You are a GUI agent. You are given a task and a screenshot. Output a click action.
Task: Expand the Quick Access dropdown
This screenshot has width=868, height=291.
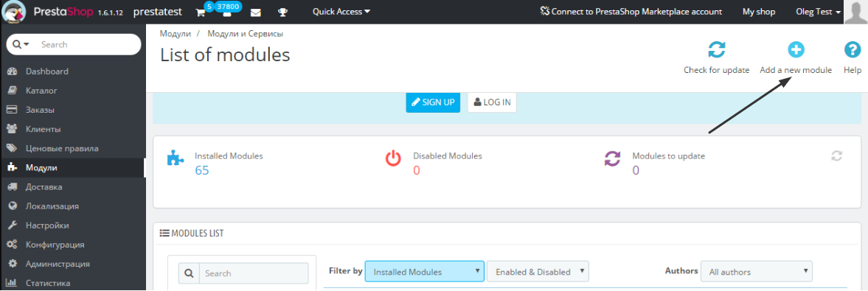pyautogui.click(x=341, y=12)
